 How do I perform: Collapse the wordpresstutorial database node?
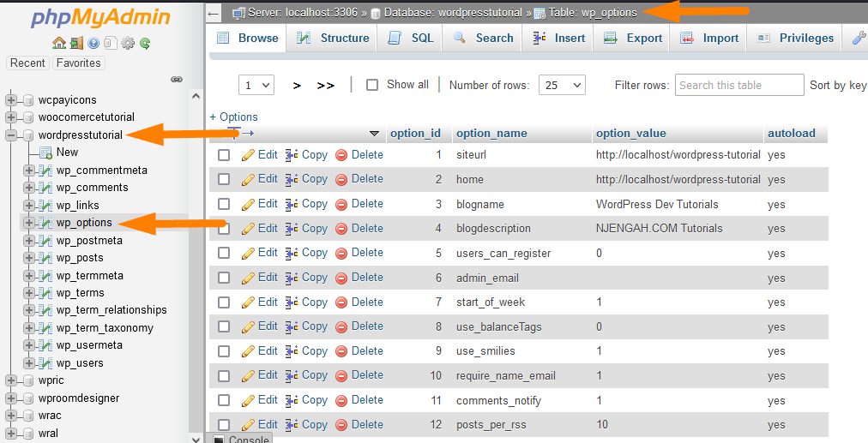(10, 135)
